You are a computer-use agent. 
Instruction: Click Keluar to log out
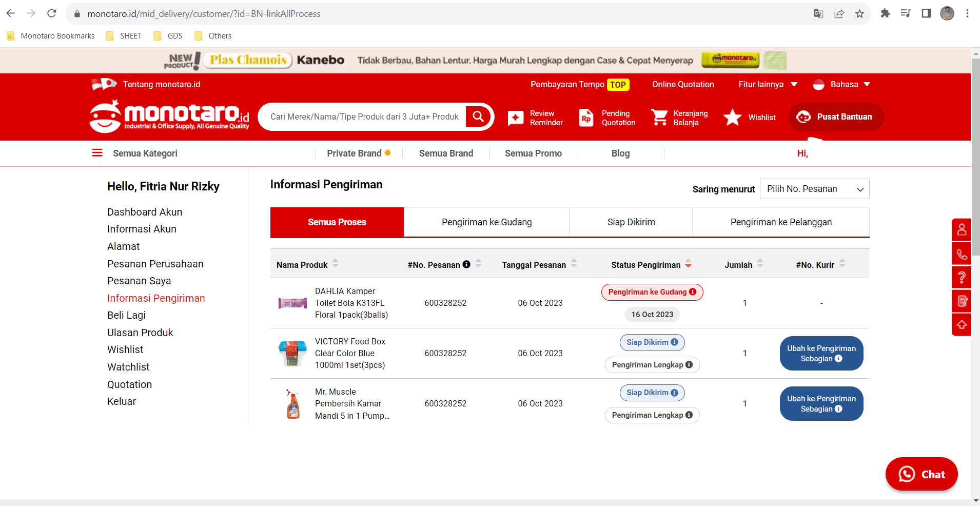(x=122, y=401)
